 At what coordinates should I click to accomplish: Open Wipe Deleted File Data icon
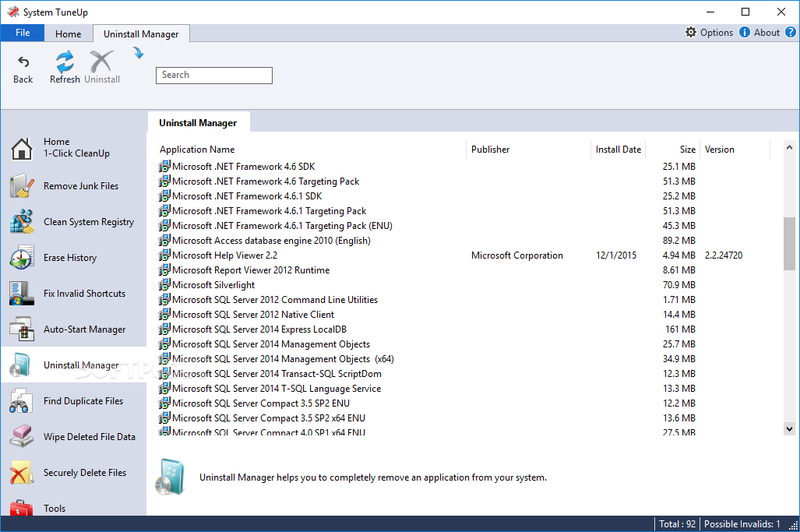pyautogui.click(x=22, y=437)
